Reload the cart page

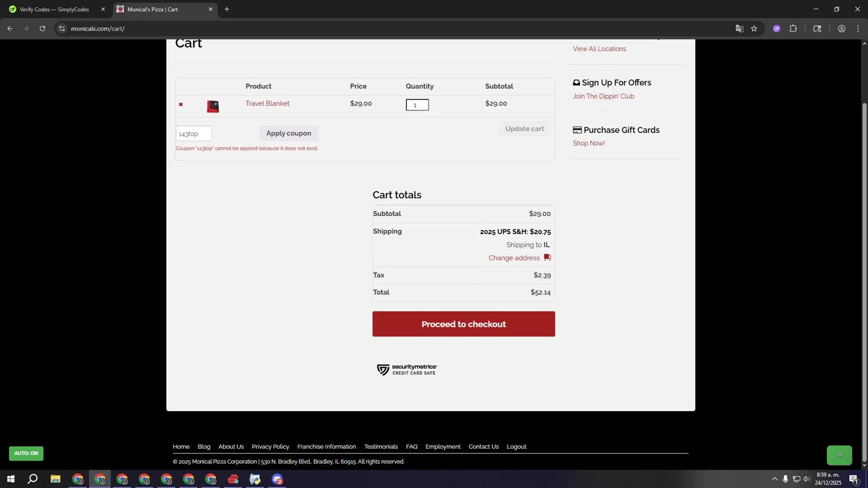coord(42,28)
